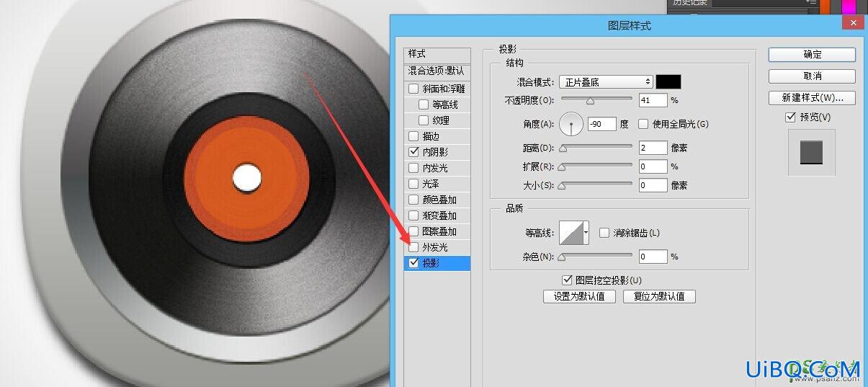Select the 渐变叠加 style entry
The width and height of the screenshot is (868, 387).
[x=437, y=215]
